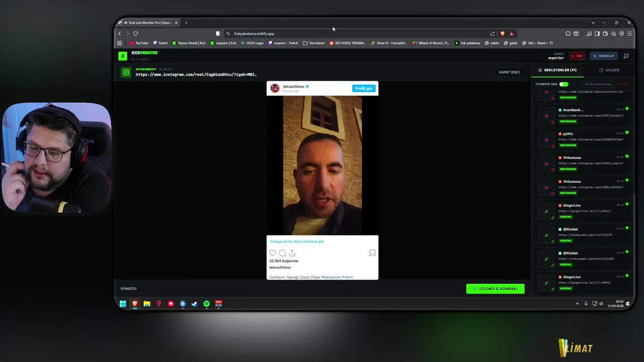Viewport: 644px width, 362px height.
Task: Save the post with the bookmark icon
Action: tap(372, 253)
